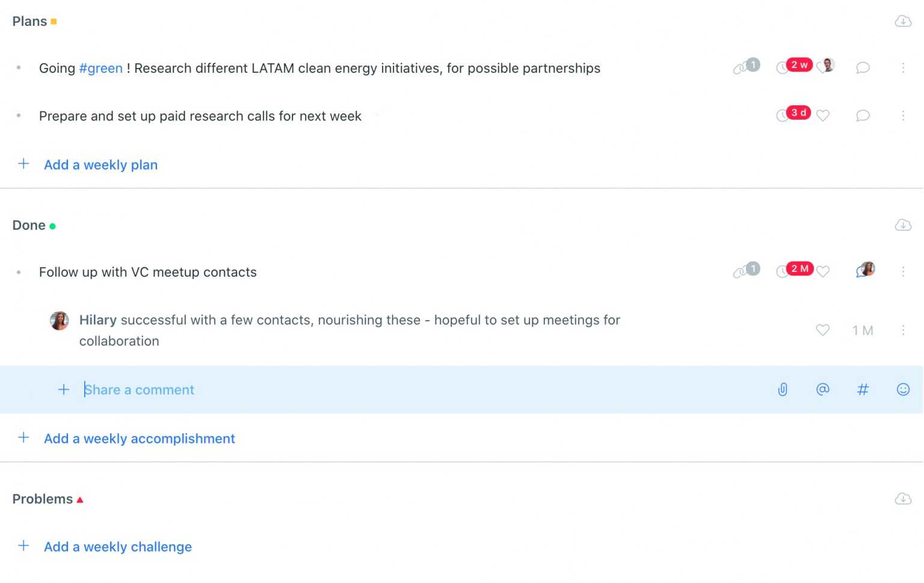Mention a teammate with the @ icon
The height and width of the screenshot is (583, 924).
click(x=822, y=389)
